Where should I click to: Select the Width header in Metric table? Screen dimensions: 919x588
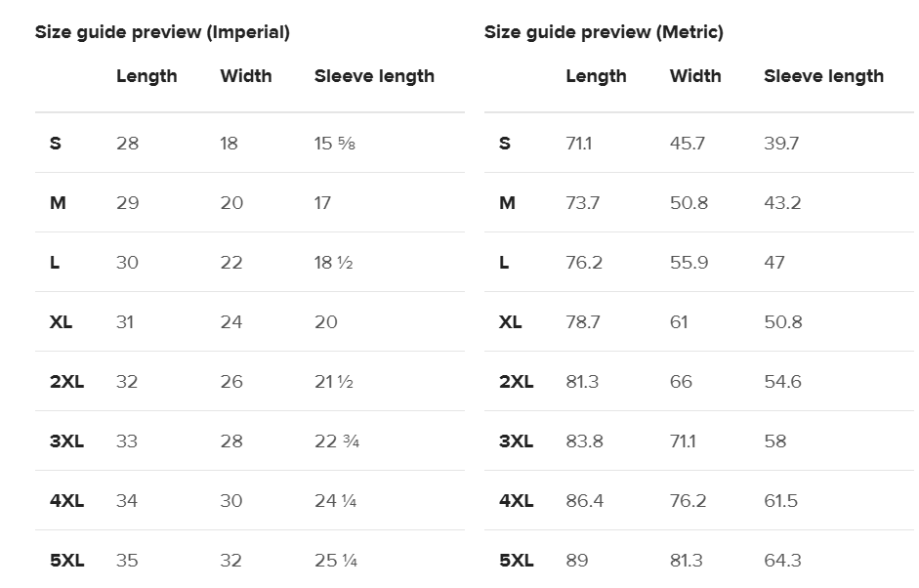[695, 76]
